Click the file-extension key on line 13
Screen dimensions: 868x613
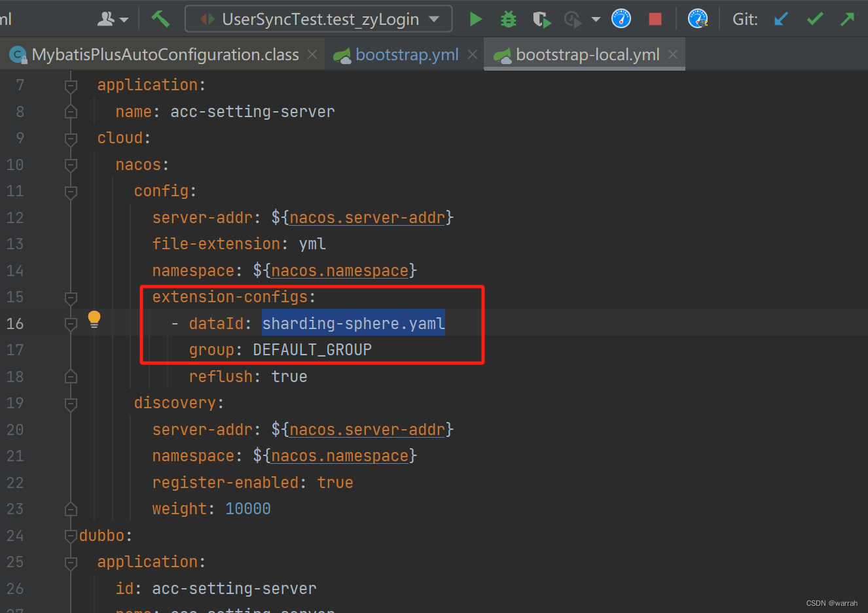216,243
